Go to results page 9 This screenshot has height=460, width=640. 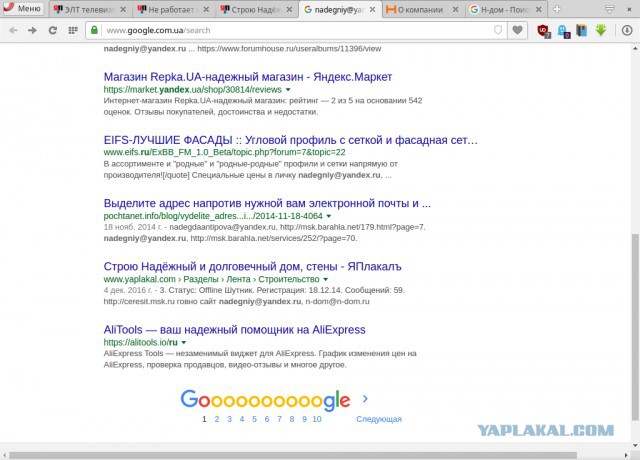[x=304, y=419]
